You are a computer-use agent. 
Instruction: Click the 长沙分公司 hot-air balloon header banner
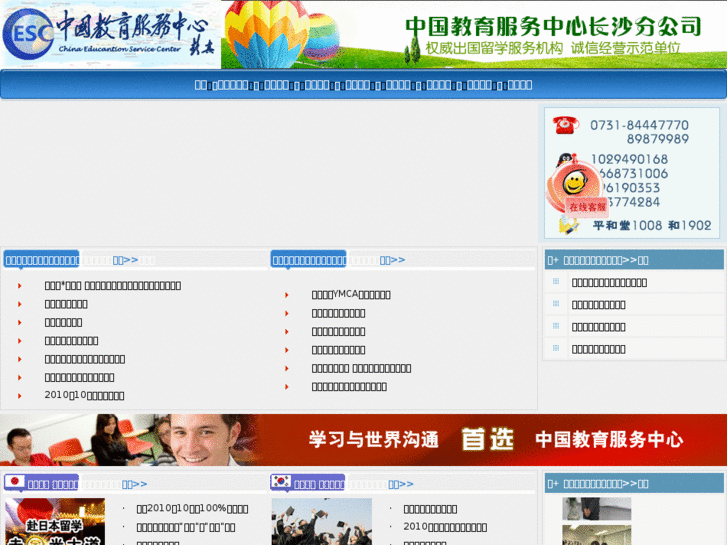click(x=474, y=35)
